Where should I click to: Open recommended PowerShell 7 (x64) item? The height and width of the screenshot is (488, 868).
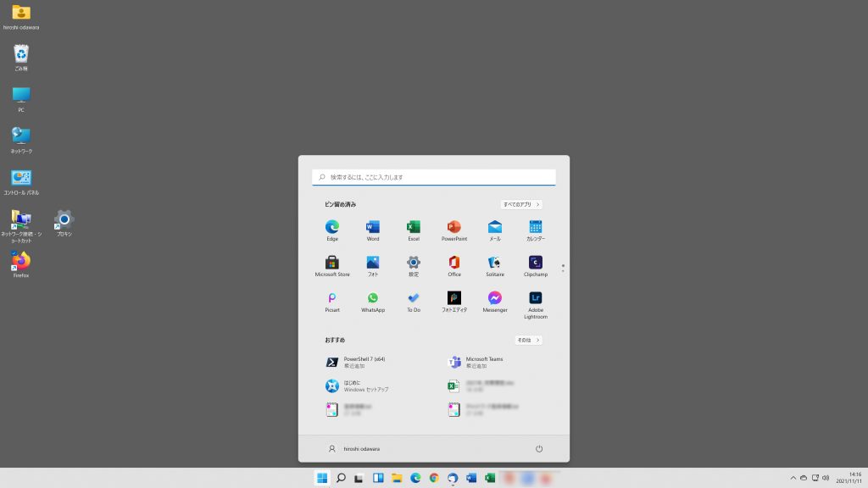coord(364,362)
